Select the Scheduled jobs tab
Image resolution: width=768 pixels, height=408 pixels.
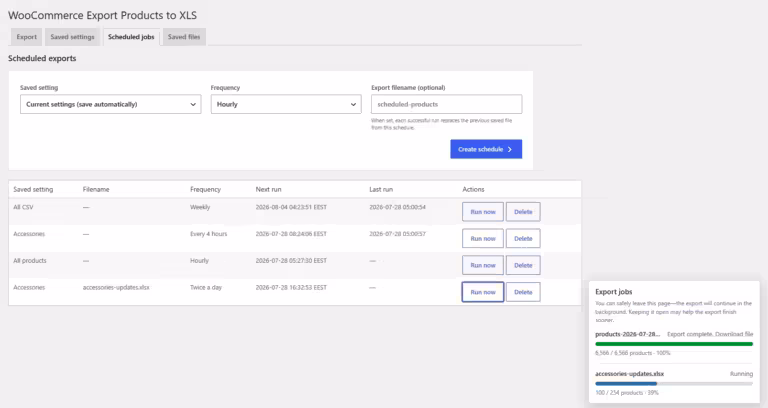(131, 37)
